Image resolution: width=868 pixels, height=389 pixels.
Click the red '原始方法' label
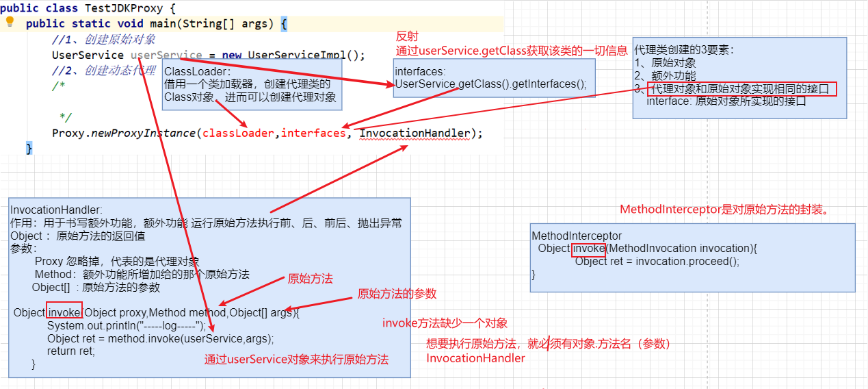pyautogui.click(x=310, y=279)
